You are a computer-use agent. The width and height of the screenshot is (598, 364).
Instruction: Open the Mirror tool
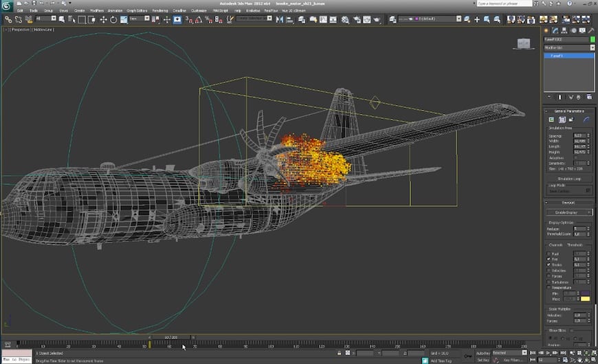click(x=280, y=19)
